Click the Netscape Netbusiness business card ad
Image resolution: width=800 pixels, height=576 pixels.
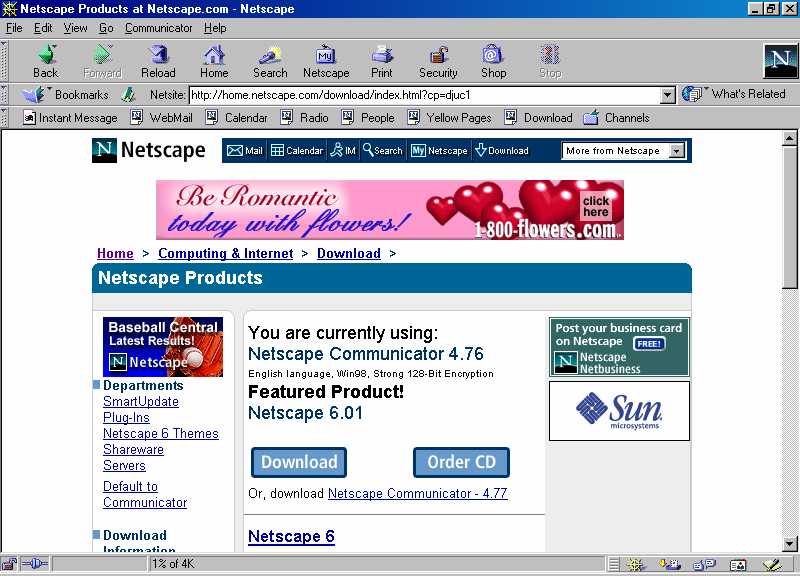(x=619, y=347)
